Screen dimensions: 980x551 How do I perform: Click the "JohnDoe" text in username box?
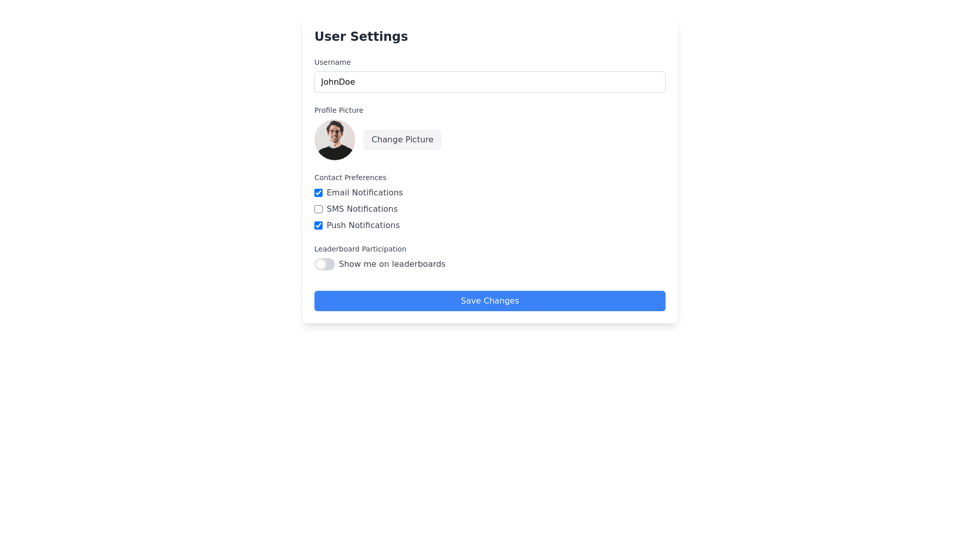pos(338,82)
